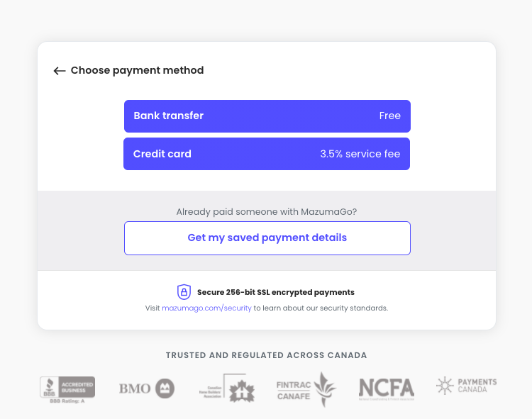Click the NCFA logo
Image resolution: width=532 pixels, height=419 pixels.
(387, 389)
